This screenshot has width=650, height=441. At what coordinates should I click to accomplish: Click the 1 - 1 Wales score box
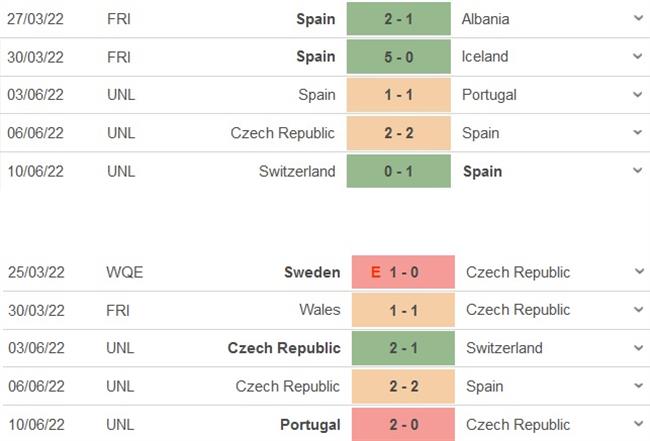400,310
